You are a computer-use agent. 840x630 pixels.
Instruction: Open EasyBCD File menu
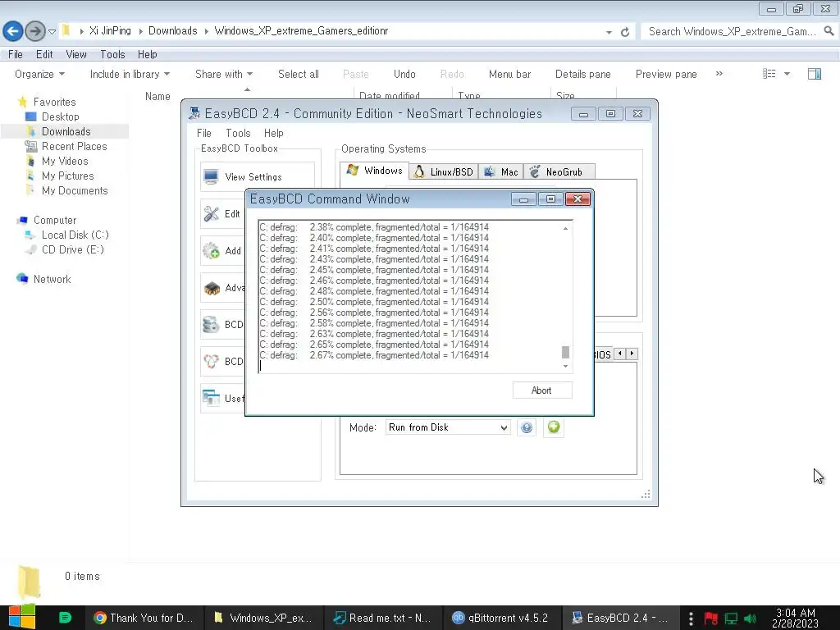point(203,134)
